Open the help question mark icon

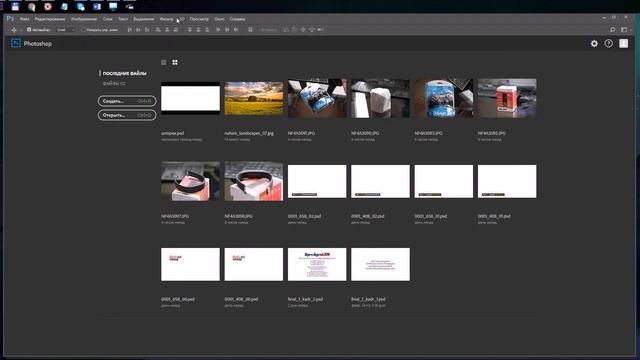click(609, 44)
